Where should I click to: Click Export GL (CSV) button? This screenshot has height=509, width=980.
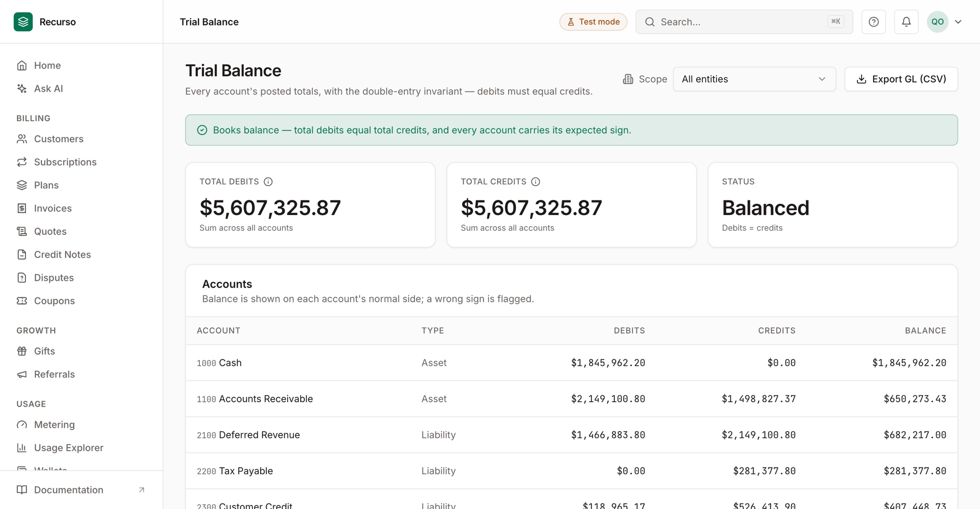901,79
